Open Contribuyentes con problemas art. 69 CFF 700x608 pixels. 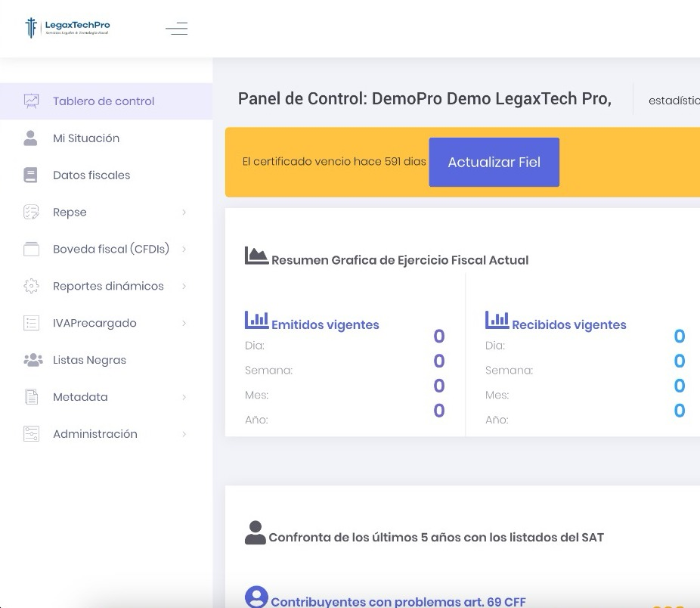398,602
